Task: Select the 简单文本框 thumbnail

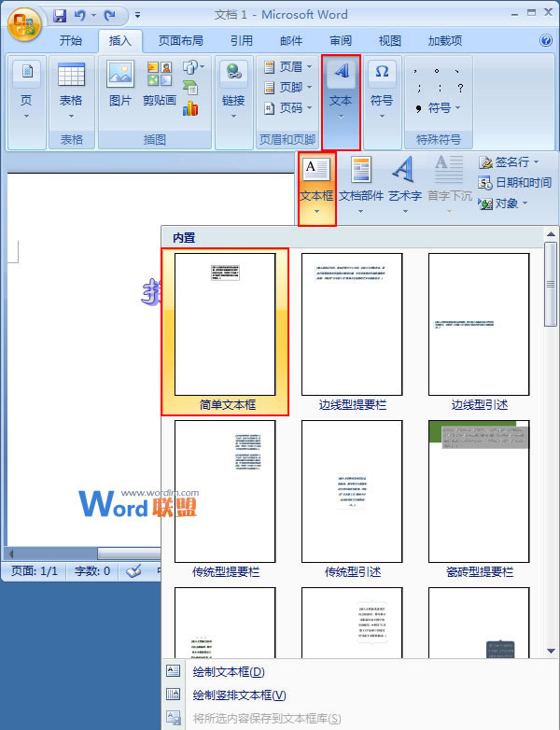Action: (225, 331)
